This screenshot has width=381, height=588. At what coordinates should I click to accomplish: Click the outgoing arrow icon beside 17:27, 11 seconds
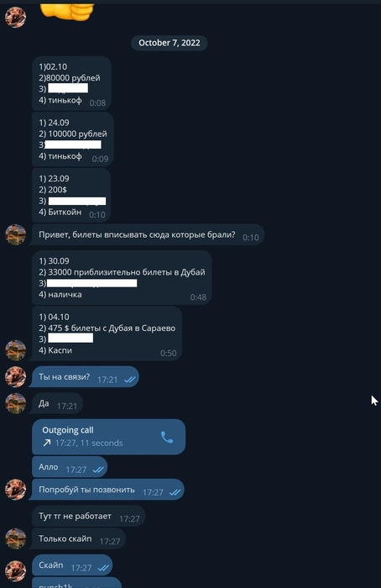(x=47, y=443)
